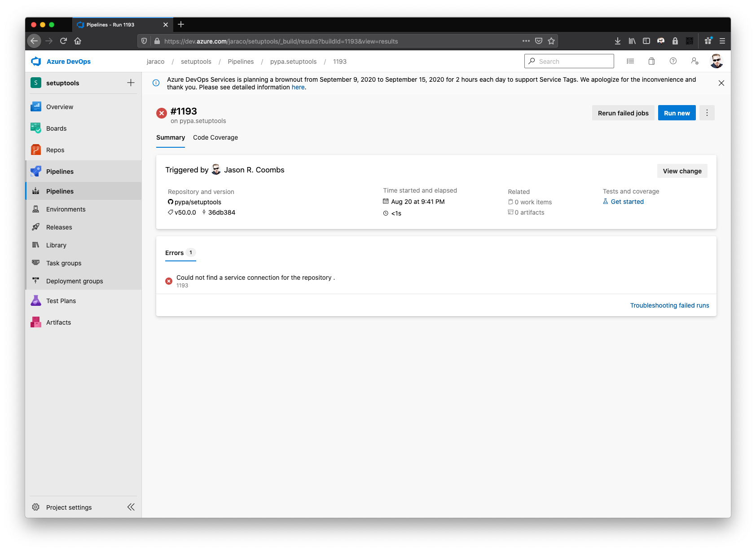Open the Test Plans section

point(61,300)
